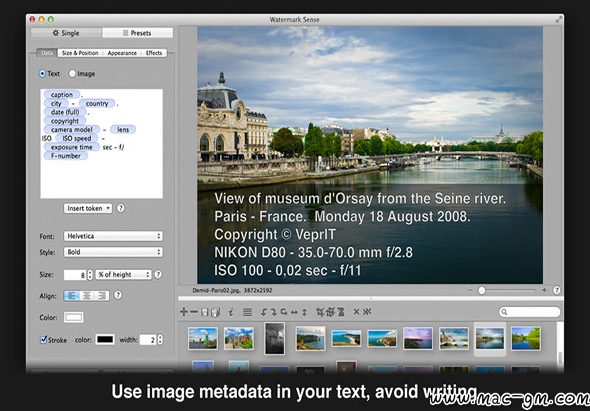Select the exposure time token
This screenshot has width=590, height=411.
point(71,147)
